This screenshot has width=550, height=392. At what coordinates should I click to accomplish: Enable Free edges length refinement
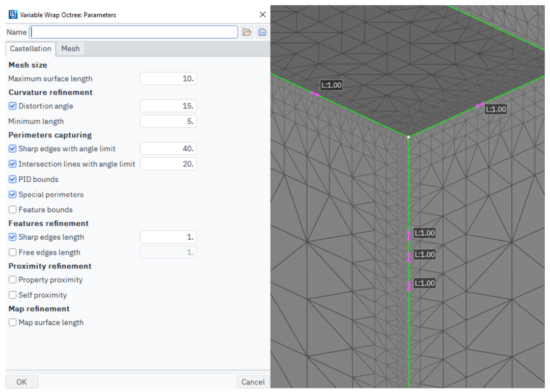[x=13, y=253]
